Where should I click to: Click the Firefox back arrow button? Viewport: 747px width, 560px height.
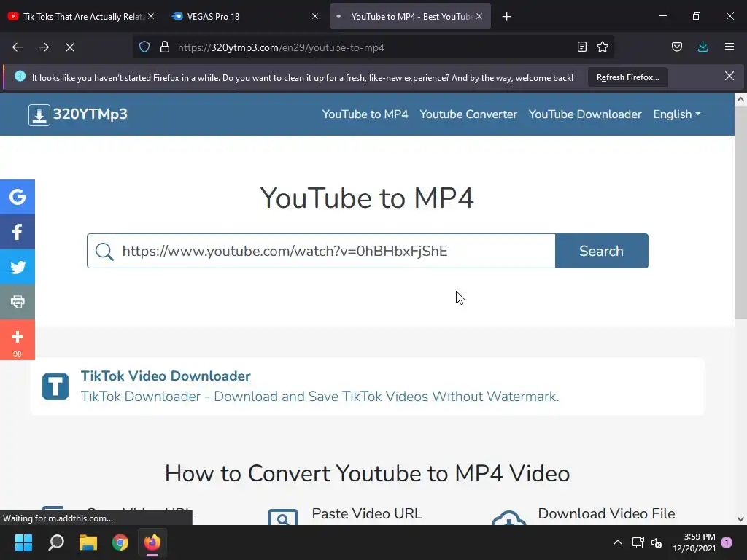coord(18,47)
